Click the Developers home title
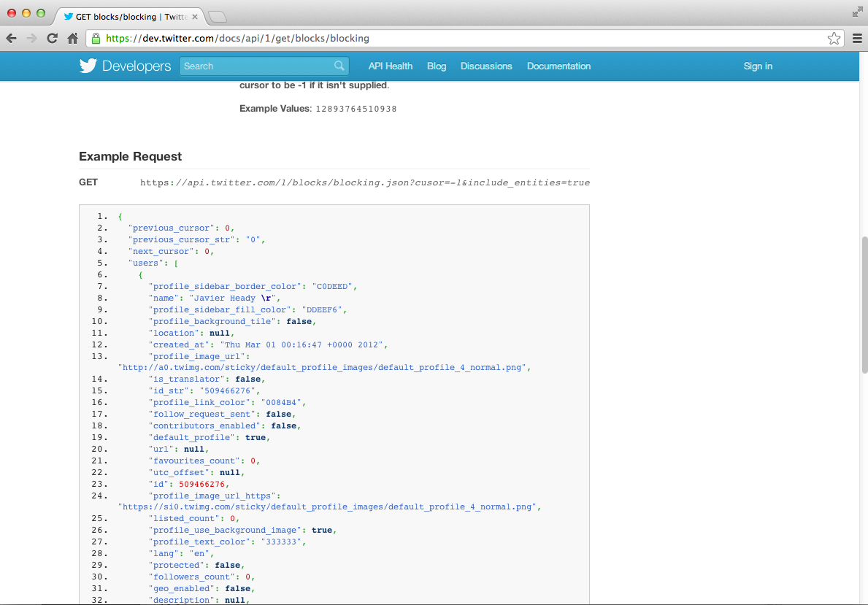The height and width of the screenshot is (605, 868). tap(137, 66)
